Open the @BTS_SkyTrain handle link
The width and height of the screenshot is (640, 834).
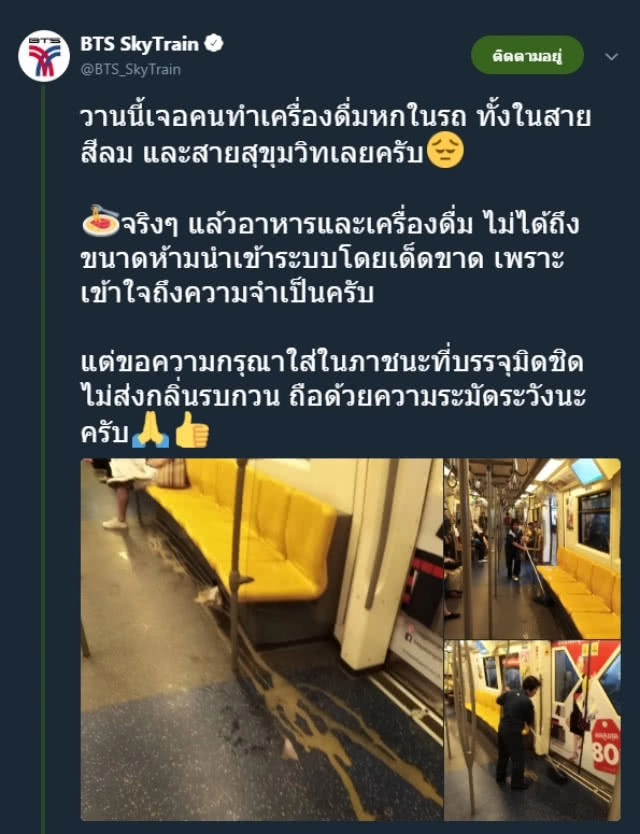pos(130,70)
